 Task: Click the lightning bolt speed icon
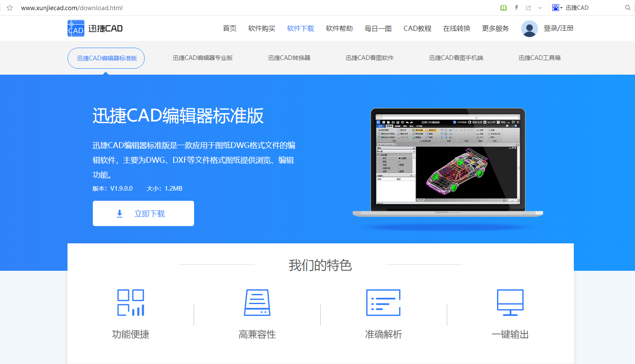(x=516, y=8)
